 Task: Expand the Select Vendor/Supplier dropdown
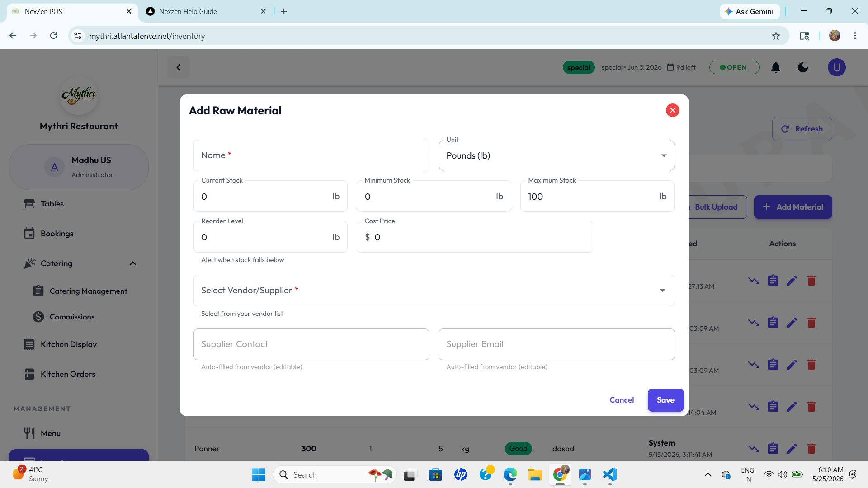pos(434,291)
